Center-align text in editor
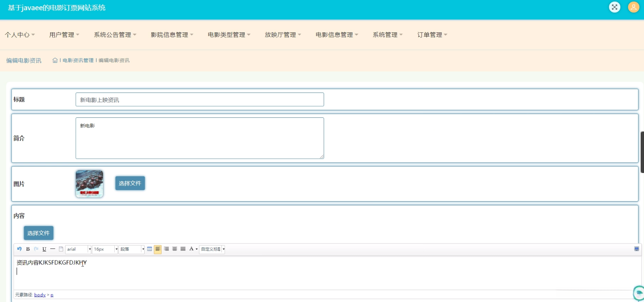 (x=175, y=249)
